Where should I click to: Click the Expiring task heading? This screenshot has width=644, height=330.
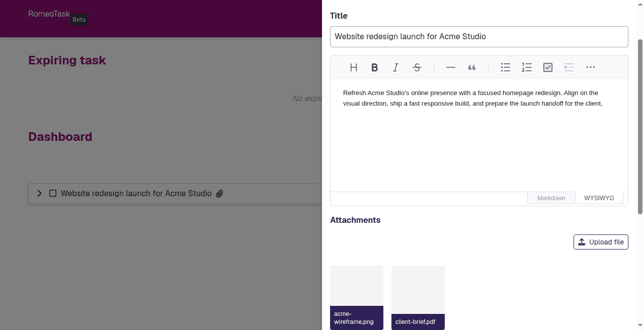click(x=67, y=60)
